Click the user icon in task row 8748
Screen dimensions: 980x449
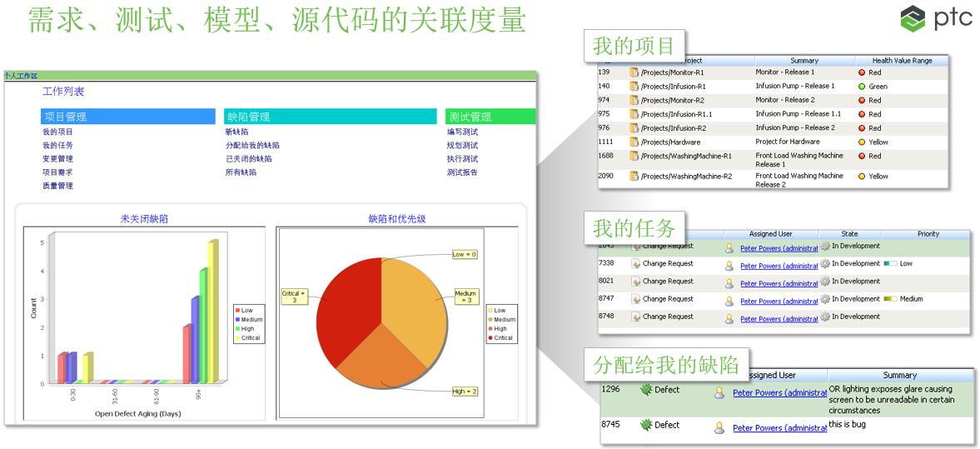click(729, 319)
